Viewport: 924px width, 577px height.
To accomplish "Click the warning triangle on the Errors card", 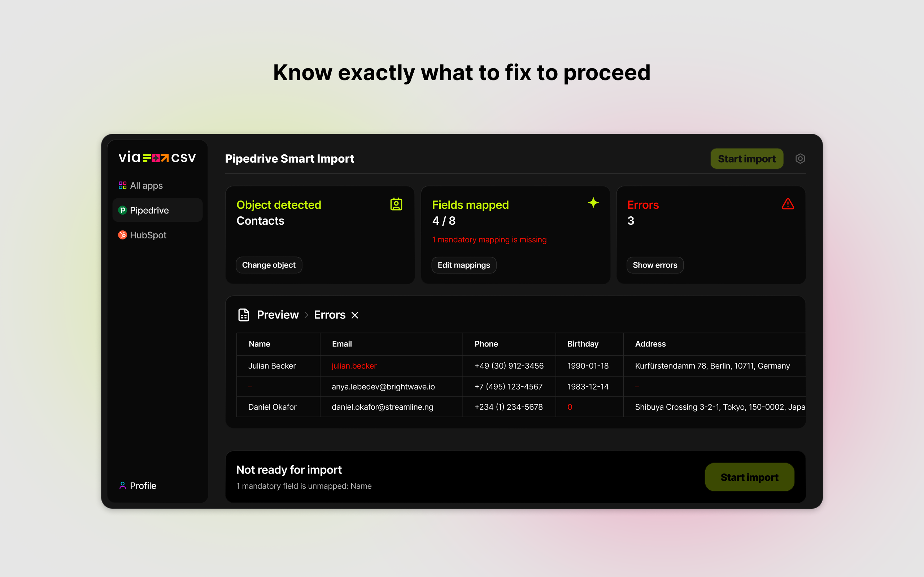I will point(788,204).
